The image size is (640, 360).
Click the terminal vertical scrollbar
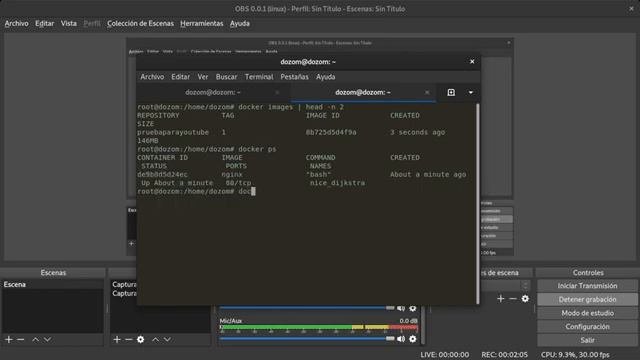[x=478, y=203]
